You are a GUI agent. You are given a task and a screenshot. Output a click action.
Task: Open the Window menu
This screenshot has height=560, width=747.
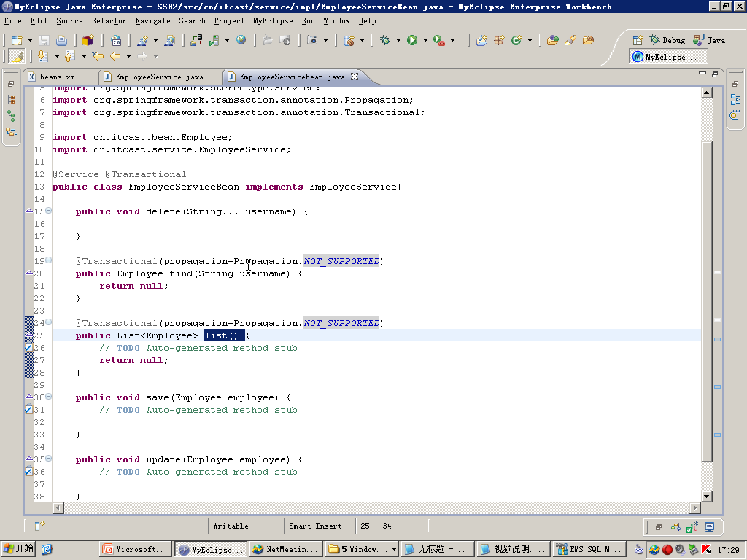[336, 21]
